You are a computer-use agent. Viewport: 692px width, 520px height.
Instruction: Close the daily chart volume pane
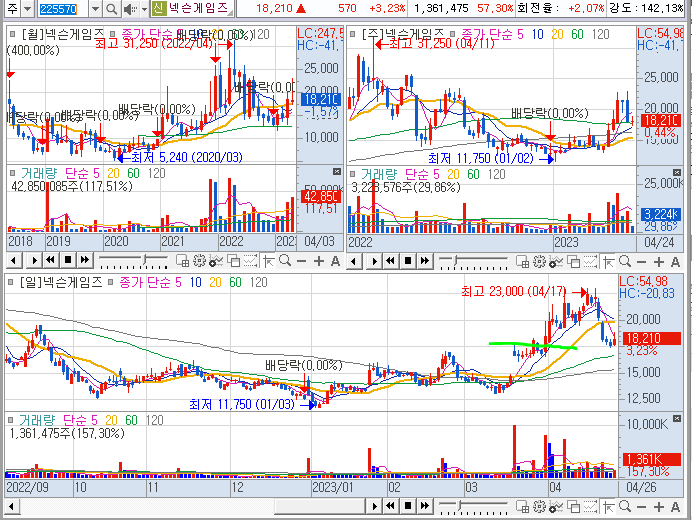pyautogui.click(x=677, y=418)
